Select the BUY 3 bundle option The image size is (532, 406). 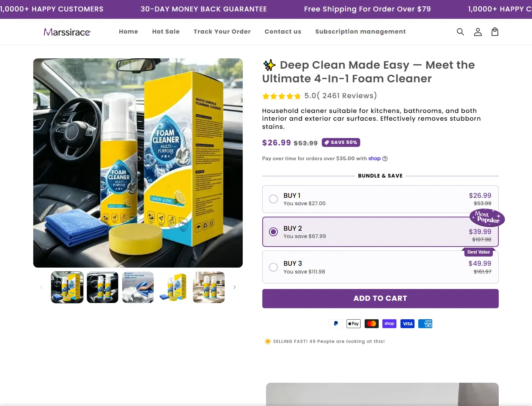(x=381, y=267)
